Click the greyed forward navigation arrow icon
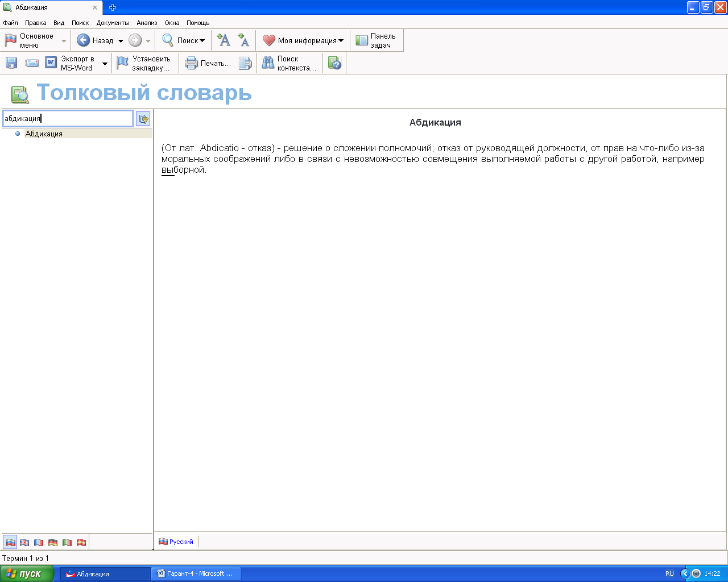 (x=135, y=40)
